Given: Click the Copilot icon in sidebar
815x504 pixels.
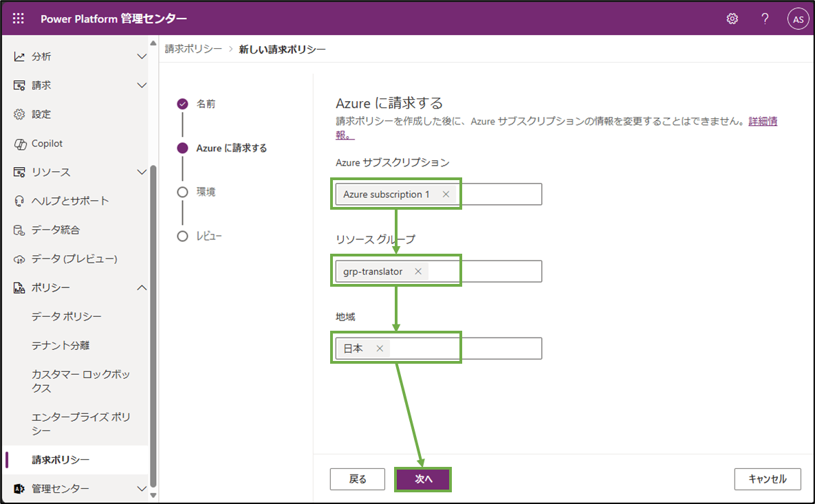Looking at the screenshot, I should point(20,144).
